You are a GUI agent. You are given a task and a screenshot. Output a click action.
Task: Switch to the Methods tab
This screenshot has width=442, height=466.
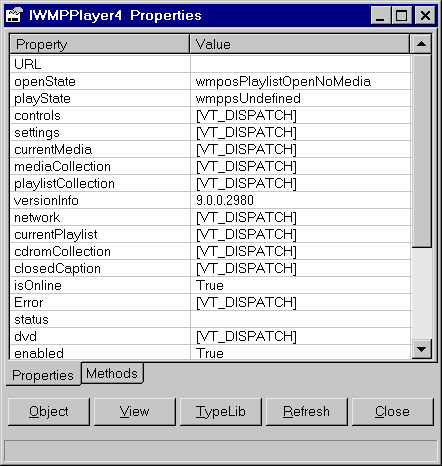click(x=112, y=373)
